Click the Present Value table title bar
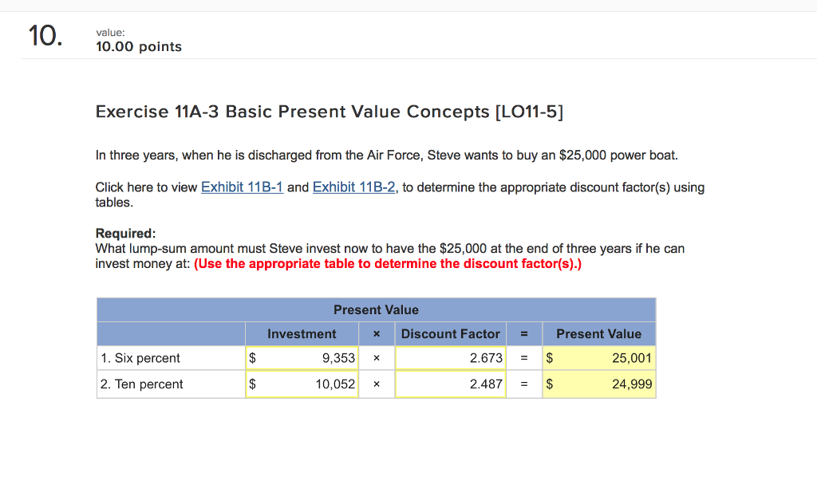This screenshot has height=504, width=817. (377, 309)
